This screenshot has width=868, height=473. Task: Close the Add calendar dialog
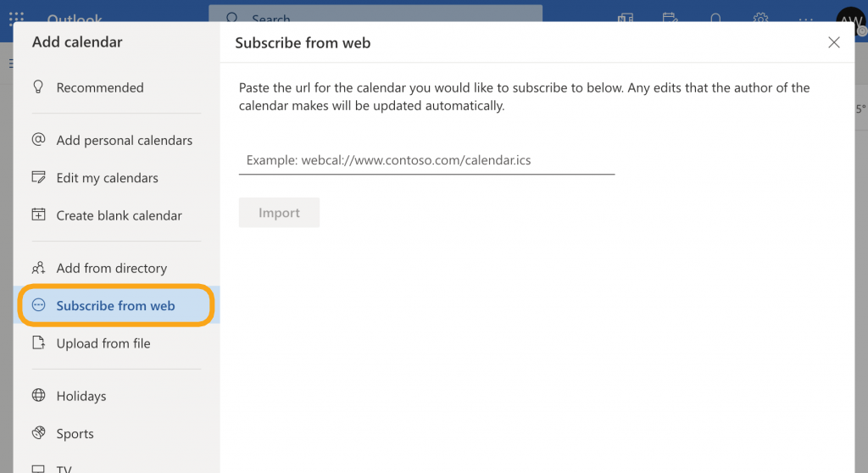point(834,42)
